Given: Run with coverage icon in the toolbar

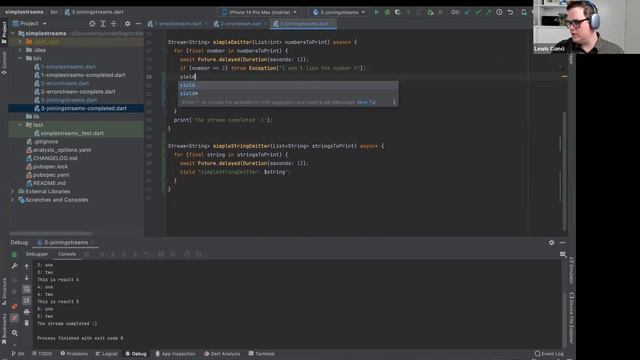Looking at the screenshot, I should click(x=398, y=12).
